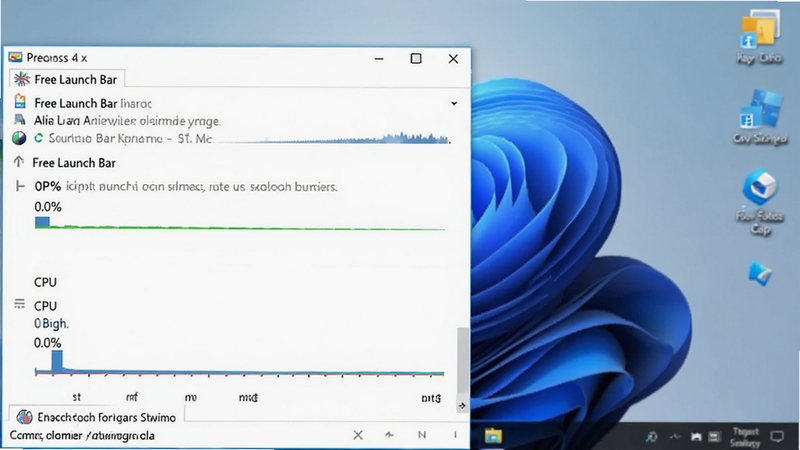Select the Enacchdoch Fortigars Stwimo tab
The height and width of the screenshot is (450, 800).
click(x=96, y=416)
